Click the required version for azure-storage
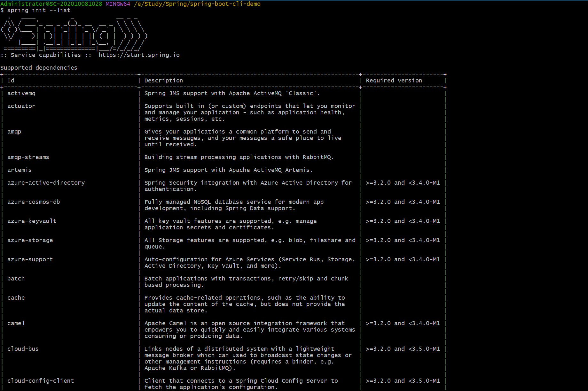The image size is (588, 391). click(403, 240)
